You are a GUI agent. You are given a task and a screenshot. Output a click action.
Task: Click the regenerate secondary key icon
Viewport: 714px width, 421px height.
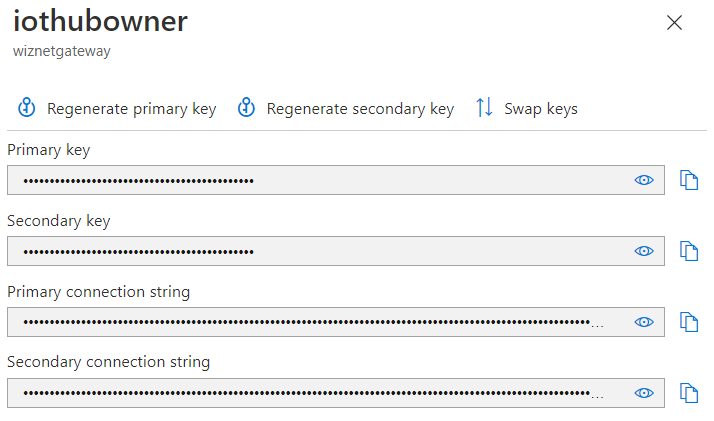click(246, 108)
